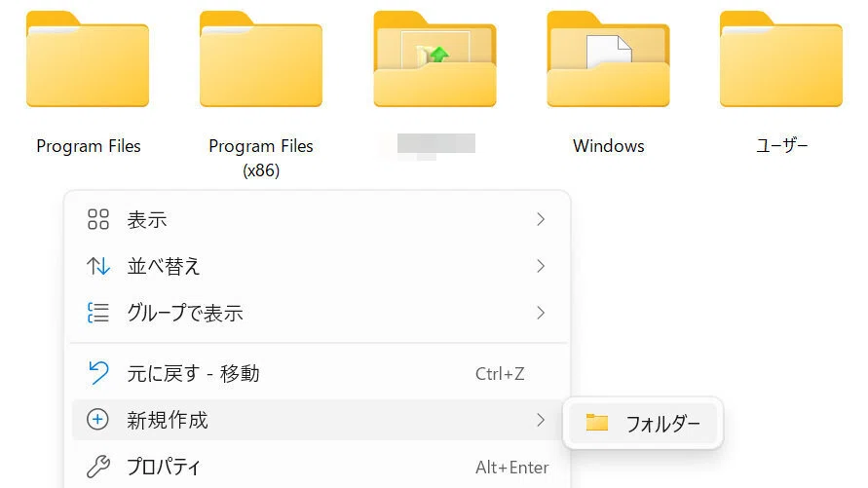Click the small folder icon in submenu
The width and height of the screenshot is (868, 488).
click(597, 423)
